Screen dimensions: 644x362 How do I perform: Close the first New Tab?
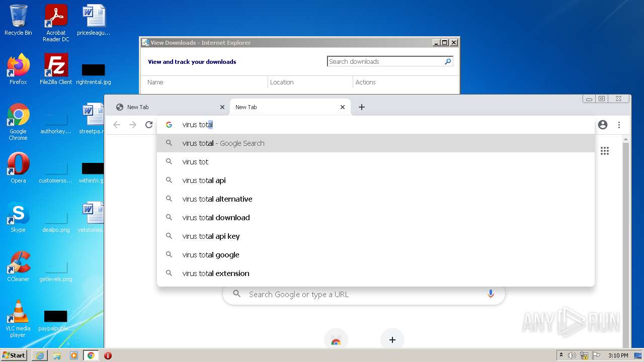222,107
